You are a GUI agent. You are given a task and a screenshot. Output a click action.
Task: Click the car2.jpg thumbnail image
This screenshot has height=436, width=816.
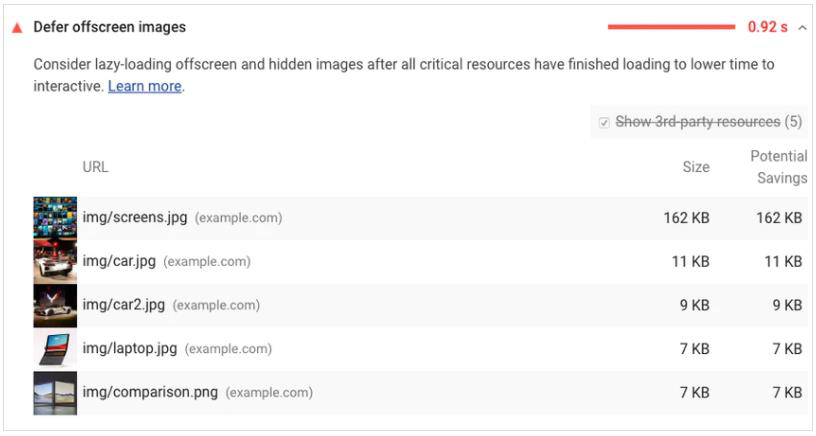(x=55, y=305)
